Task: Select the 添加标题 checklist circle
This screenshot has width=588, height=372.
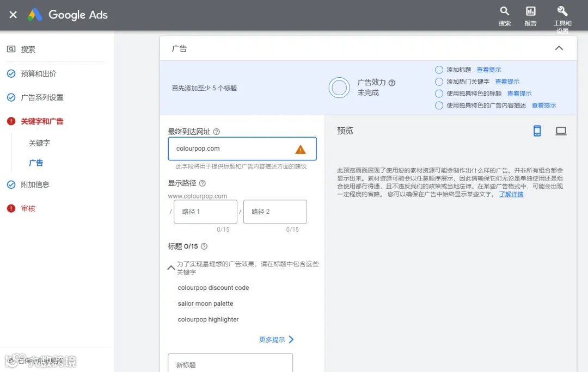Action: pyautogui.click(x=439, y=70)
